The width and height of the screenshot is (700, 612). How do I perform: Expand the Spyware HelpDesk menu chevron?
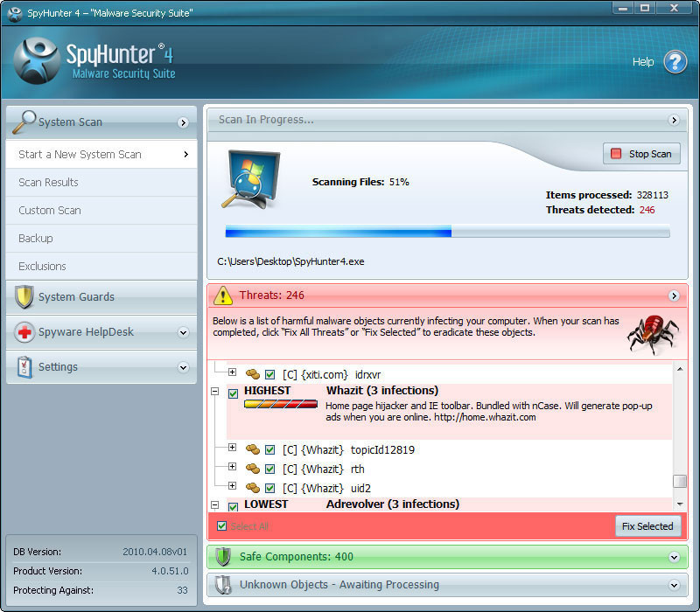(183, 332)
